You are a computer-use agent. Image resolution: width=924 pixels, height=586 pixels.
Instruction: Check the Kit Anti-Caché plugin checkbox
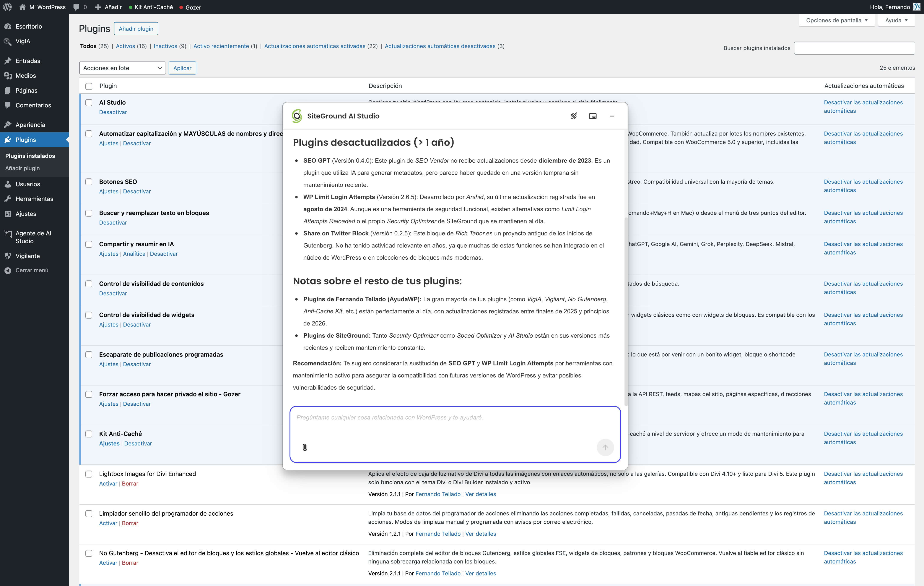89,434
